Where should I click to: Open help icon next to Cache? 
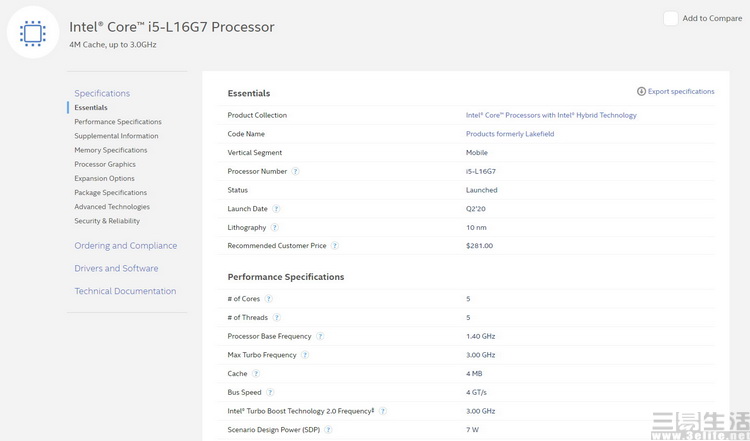click(x=256, y=374)
